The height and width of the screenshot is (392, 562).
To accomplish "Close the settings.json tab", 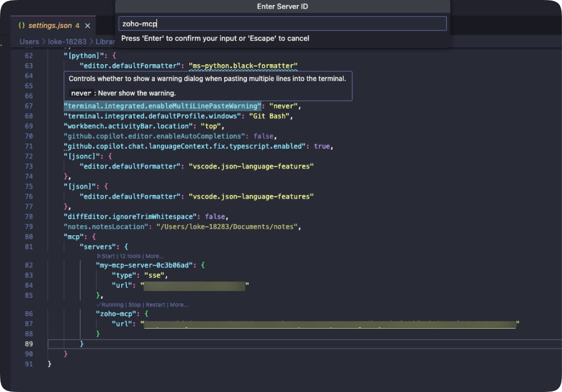I will pyautogui.click(x=88, y=26).
